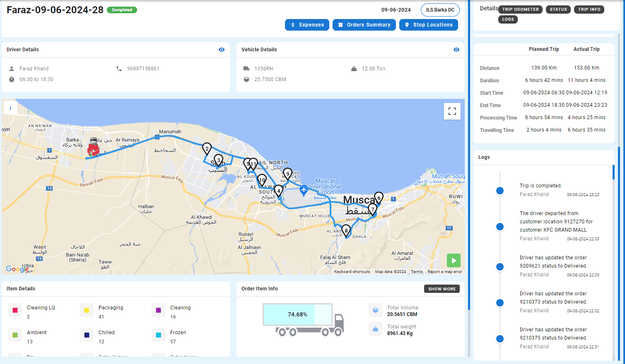
Task: Click the Cleaning LQ pink swatch
Action: (15, 310)
